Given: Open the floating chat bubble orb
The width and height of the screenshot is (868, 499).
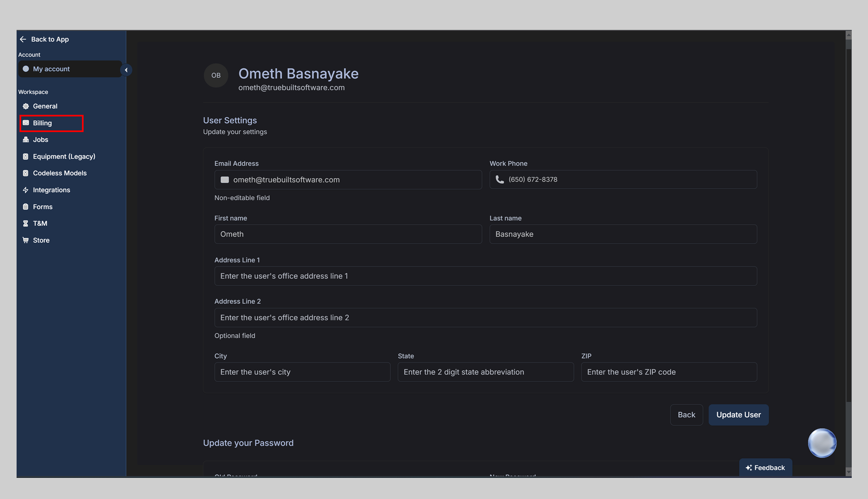Looking at the screenshot, I should [x=822, y=443].
